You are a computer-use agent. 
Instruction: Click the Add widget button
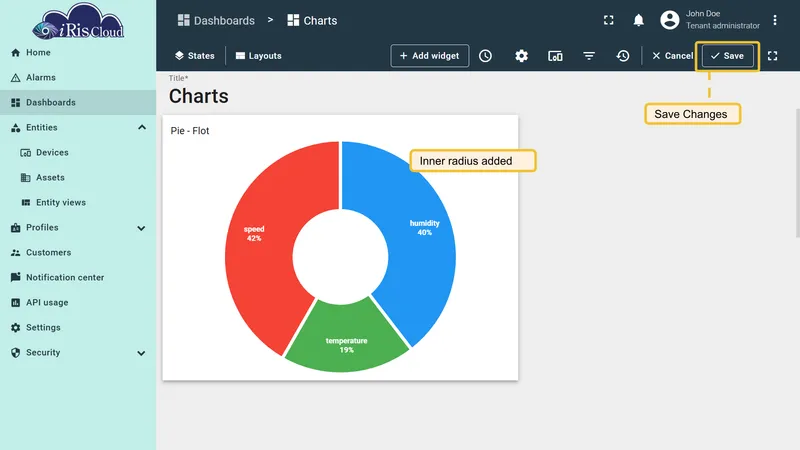[430, 56]
